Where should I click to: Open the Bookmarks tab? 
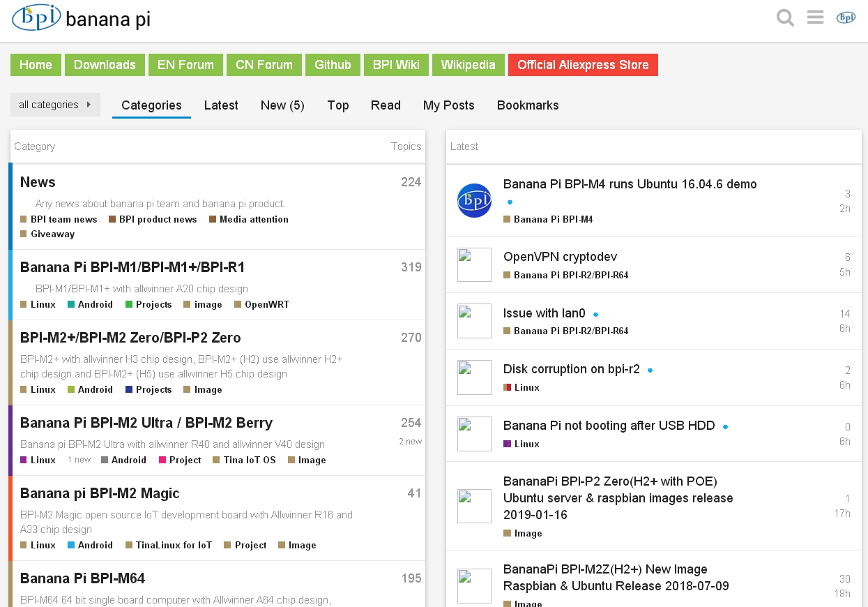pyautogui.click(x=528, y=105)
